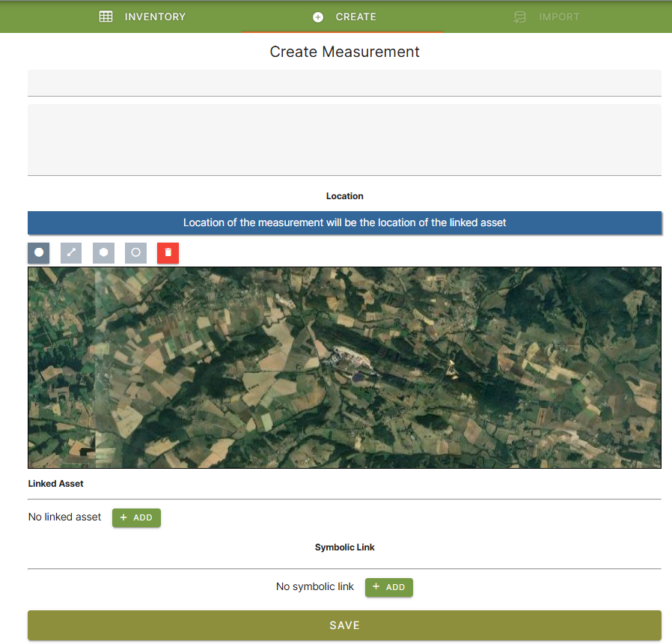This screenshot has height=644, width=672.
Task: Click inside the large multi-line text area
Action: [x=344, y=139]
